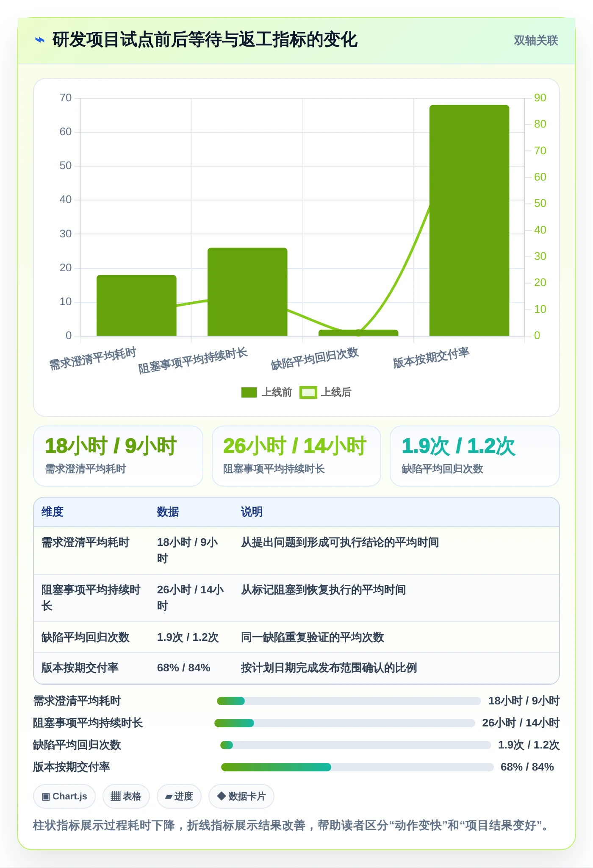Click the 按计划日期完成发布范围确认的比例 description cell

click(x=396, y=668)
